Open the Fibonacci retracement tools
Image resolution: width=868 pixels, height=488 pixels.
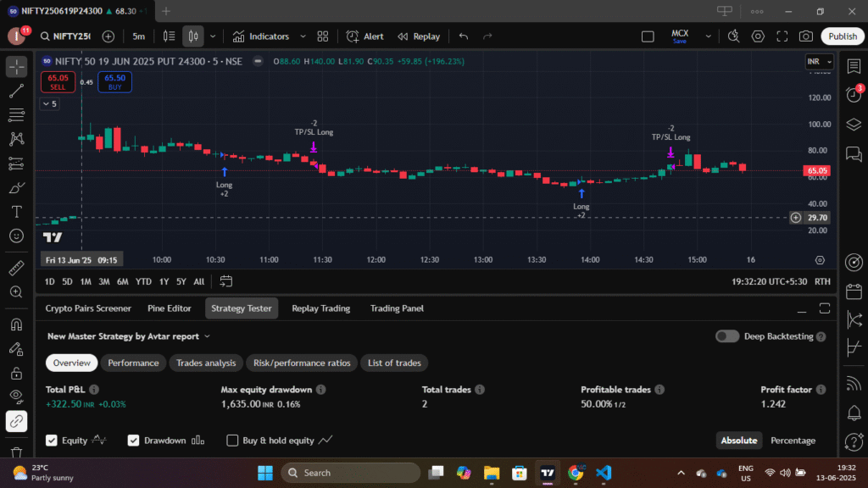(17, 115)
